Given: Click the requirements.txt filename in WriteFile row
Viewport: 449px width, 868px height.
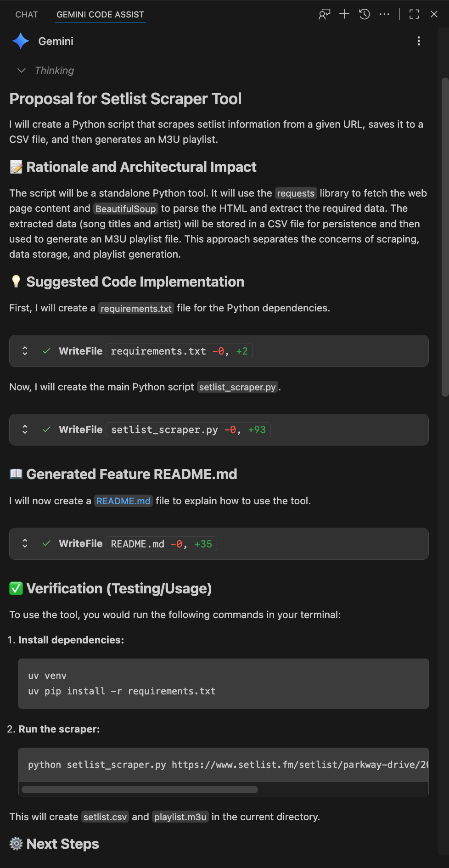Looking at the screenshot, I should click(x=158, y=351).
